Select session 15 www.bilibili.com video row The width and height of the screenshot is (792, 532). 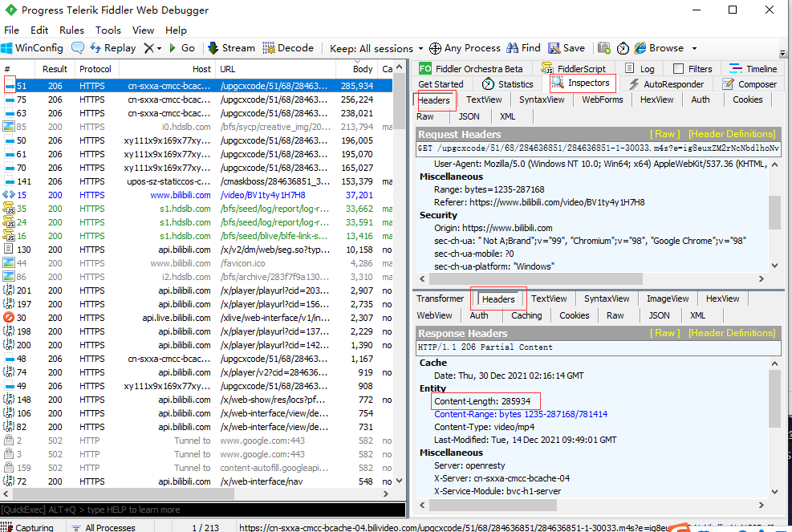(x=196, y=195)
